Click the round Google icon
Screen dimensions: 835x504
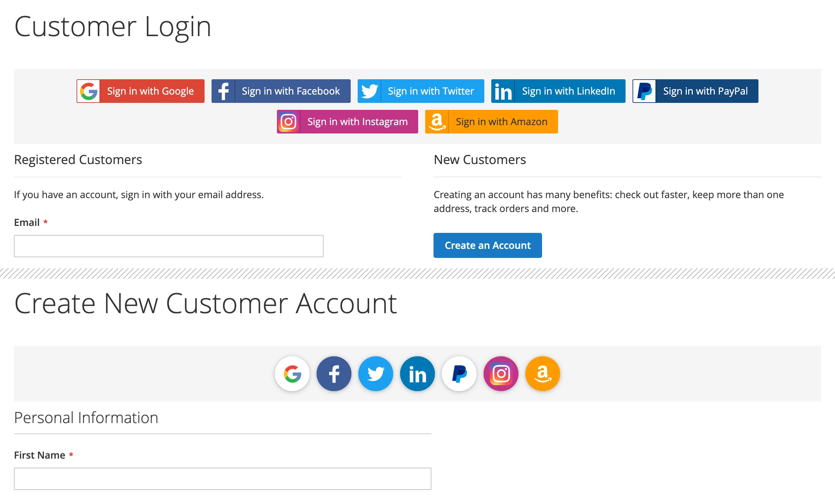(x=292, y=374)
